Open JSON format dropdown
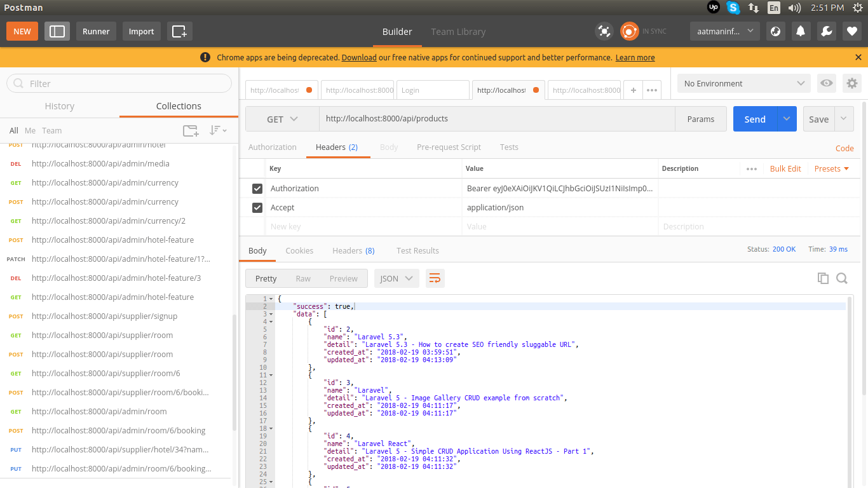868x488 pixels. 396,278
